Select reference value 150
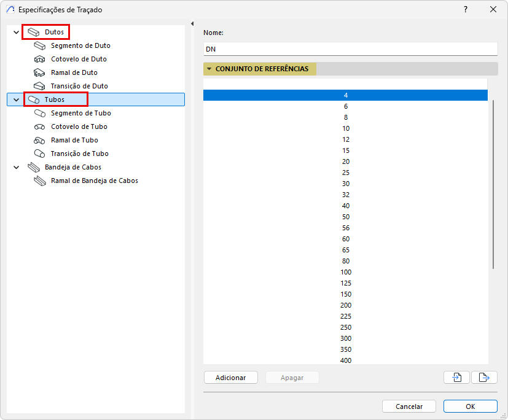The width and height of the screenshot is (508, 420). 345,294
